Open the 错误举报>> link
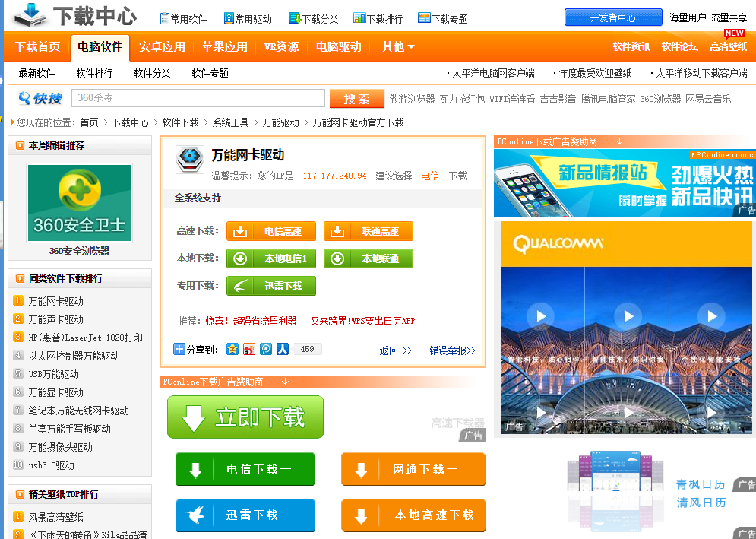Viewport: 756px width, 539px height. (x=452, y=350)
